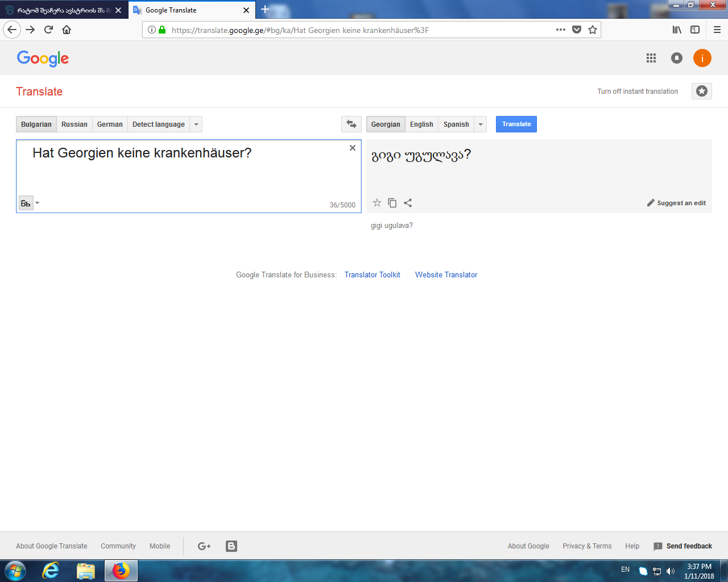The height and width of the screenshot is (582, 728).
Task: Open the EN language indicator
Action: click(x=626, y=569)
